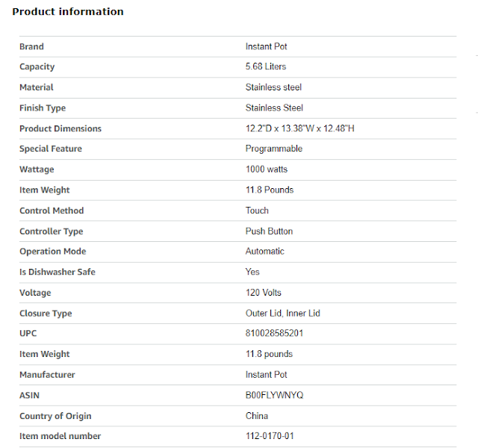Screen dimensions: 478x448
Task: Click the Push Button controller value
Action: click(269, 231)
